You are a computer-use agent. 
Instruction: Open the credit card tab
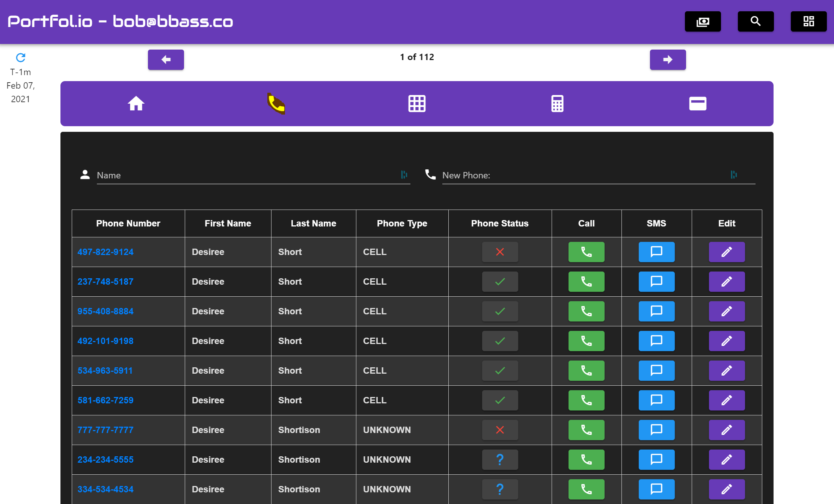pos(698,104)
